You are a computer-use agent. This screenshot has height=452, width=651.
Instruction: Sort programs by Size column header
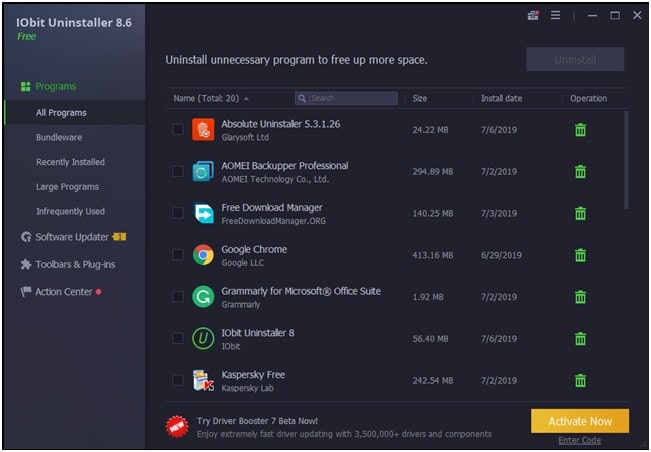[x=420, y=98]
